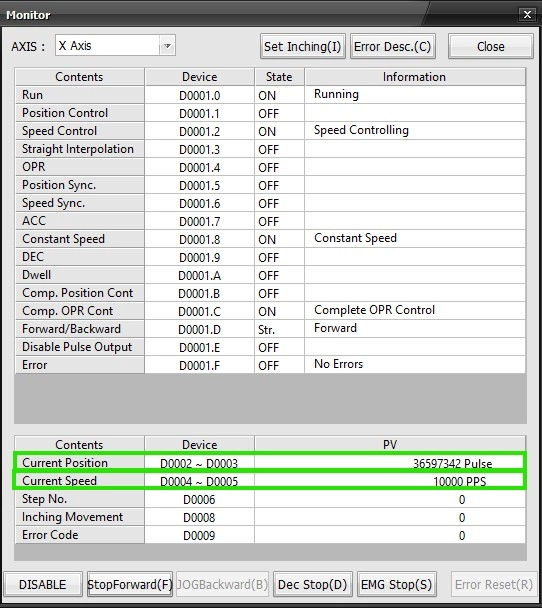
Task: Click the No Errors information cell
Action: pyautogui.click(x=415, y=365)
